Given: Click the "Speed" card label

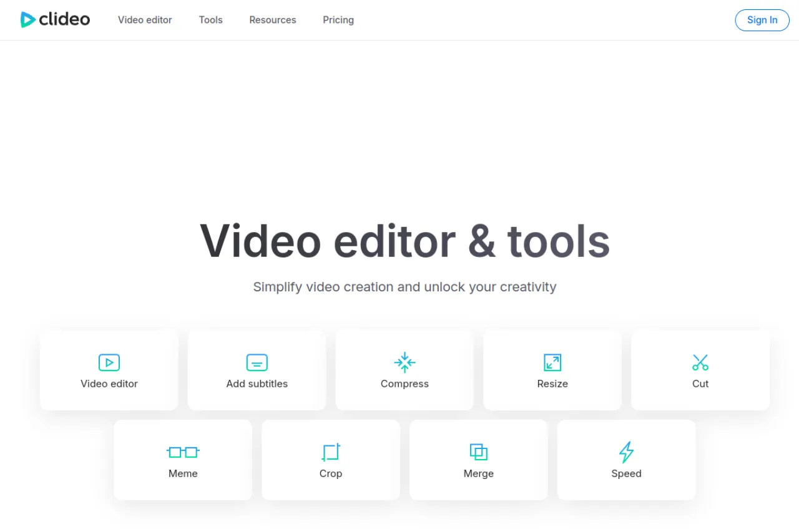Looking at the screenshot, I should tap(626, 474).
